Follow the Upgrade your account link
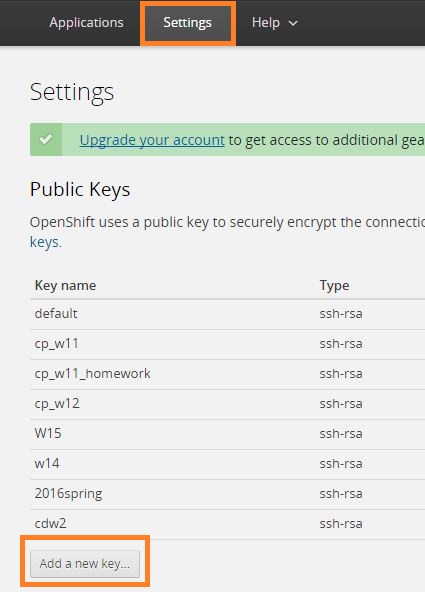Screen dimensions: 425x592 (152, 140)
